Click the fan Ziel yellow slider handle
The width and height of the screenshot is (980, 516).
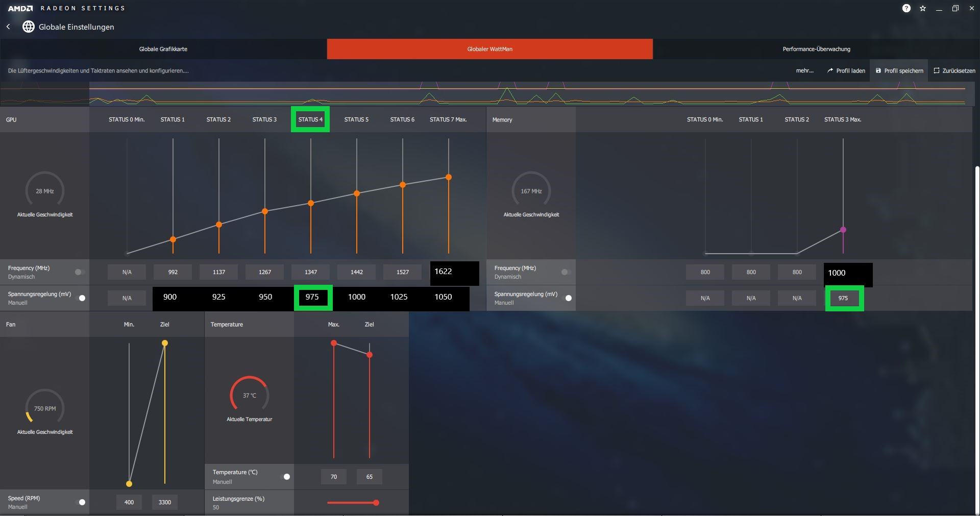[x=165, y=343]
